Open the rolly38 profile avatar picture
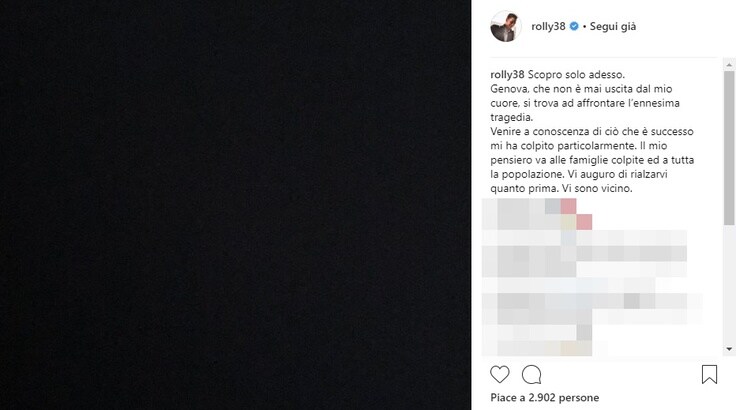736x410 pixels. pos(506,26)
